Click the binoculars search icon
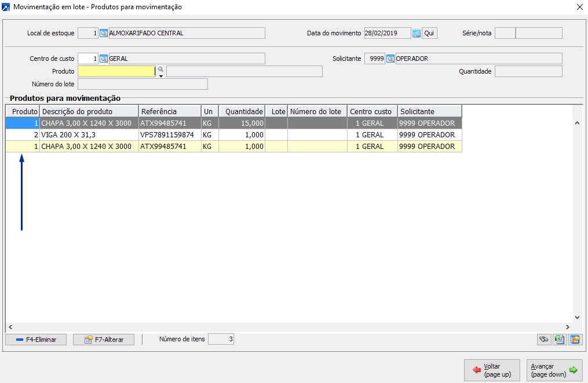Screen dimensions: 588x383 [543, 340]
